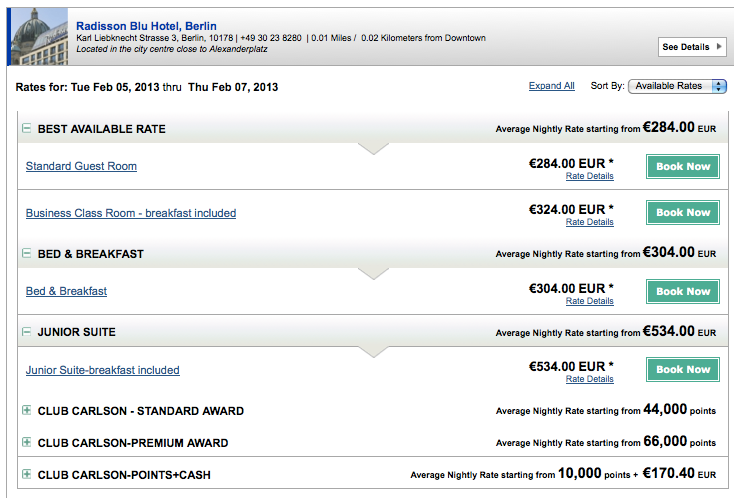Screen dimensions: 734x498
Task: Open Radisson Blu Hotel, Berlin title link
Action: (x=146, y=25)
